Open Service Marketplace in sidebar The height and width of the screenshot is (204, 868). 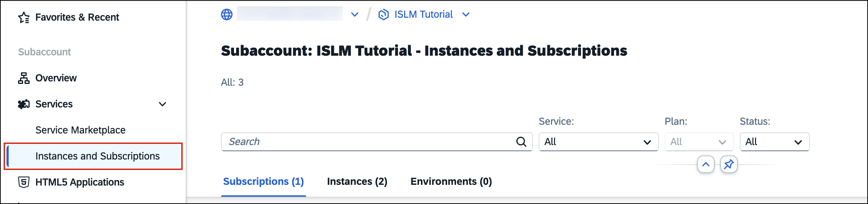[80, 130]
